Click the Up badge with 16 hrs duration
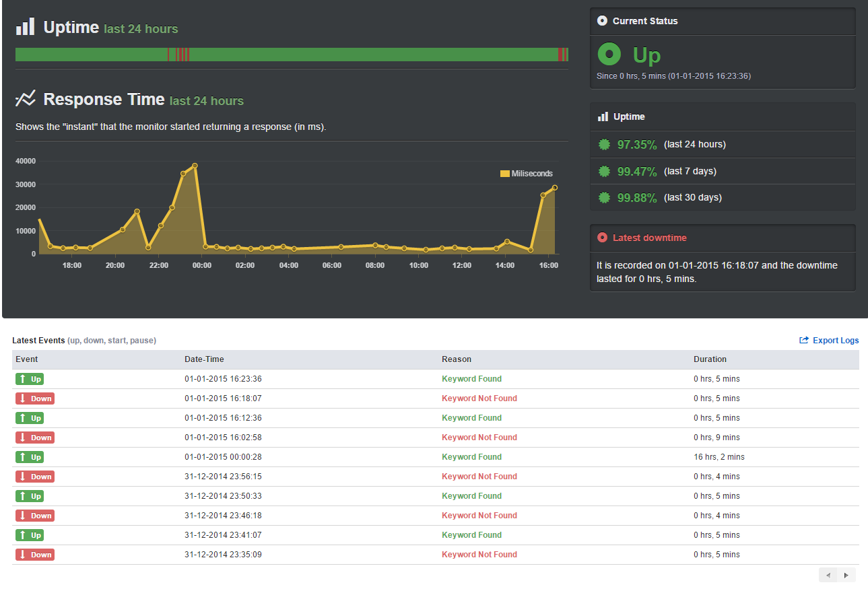The height and width of the screenshot is (593, 868). pyautogui.click(x=30, y=457)
